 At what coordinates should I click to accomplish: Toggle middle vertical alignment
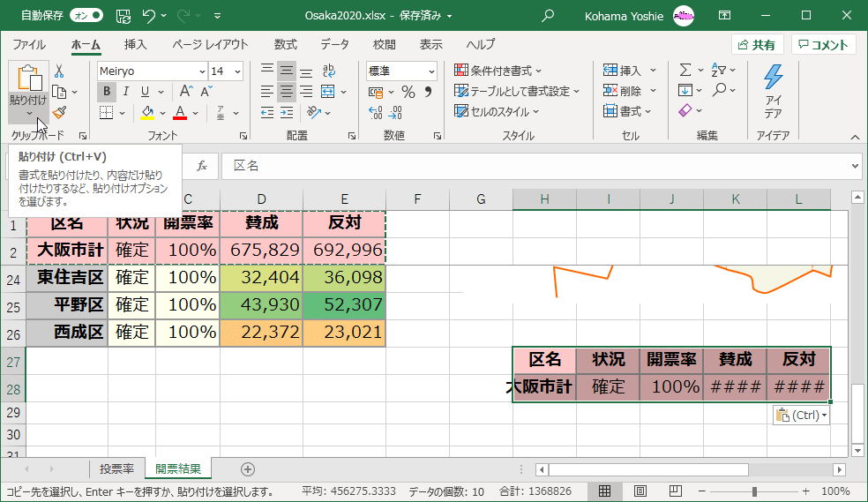(x=286, y=71)
